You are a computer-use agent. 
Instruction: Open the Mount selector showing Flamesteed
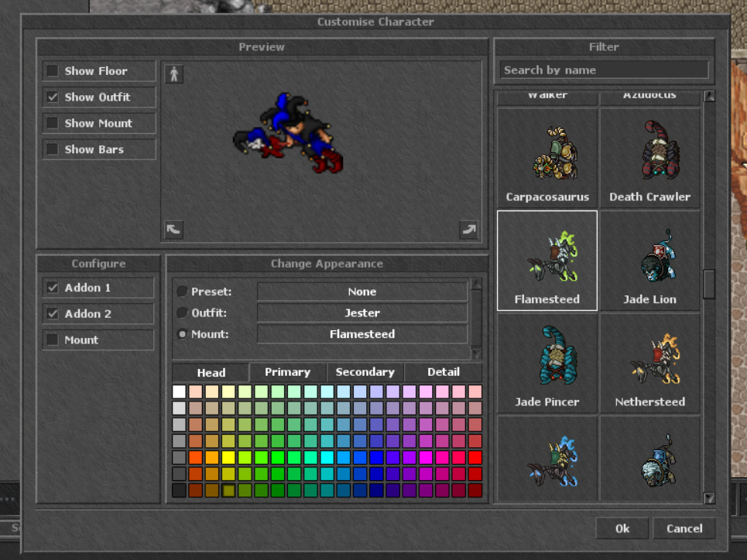tap(362, 334)
